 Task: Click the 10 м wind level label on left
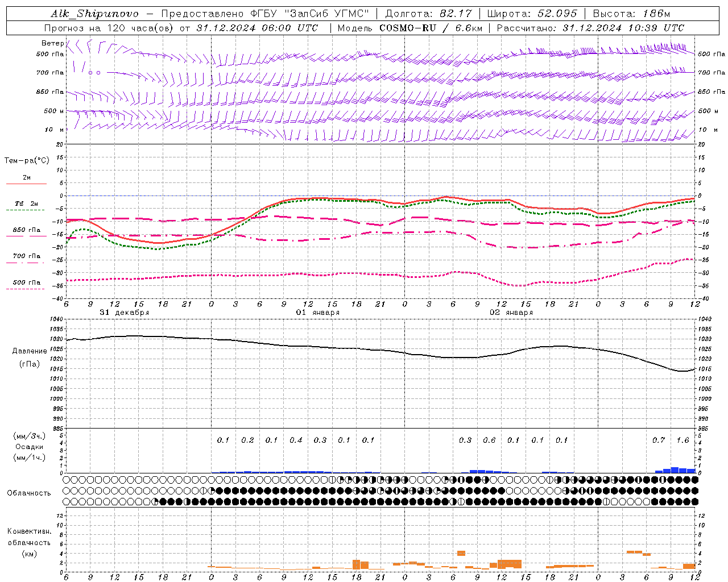point(54,130)
